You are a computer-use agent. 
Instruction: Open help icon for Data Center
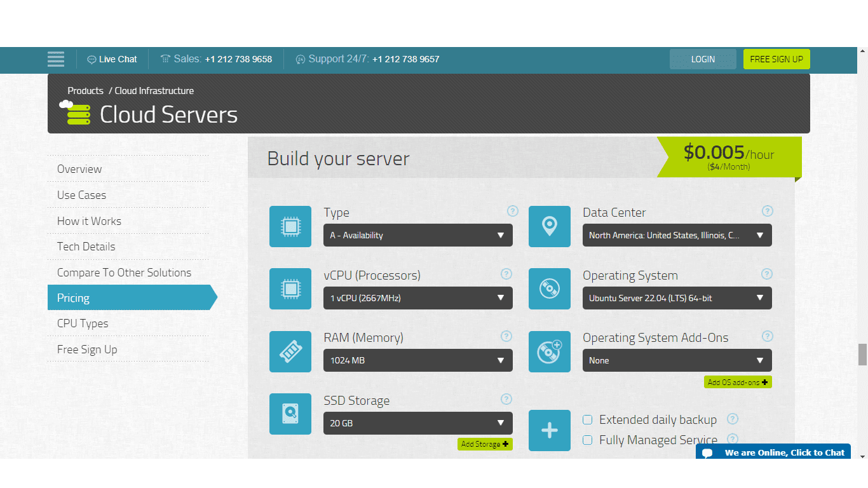click(767, 211)
